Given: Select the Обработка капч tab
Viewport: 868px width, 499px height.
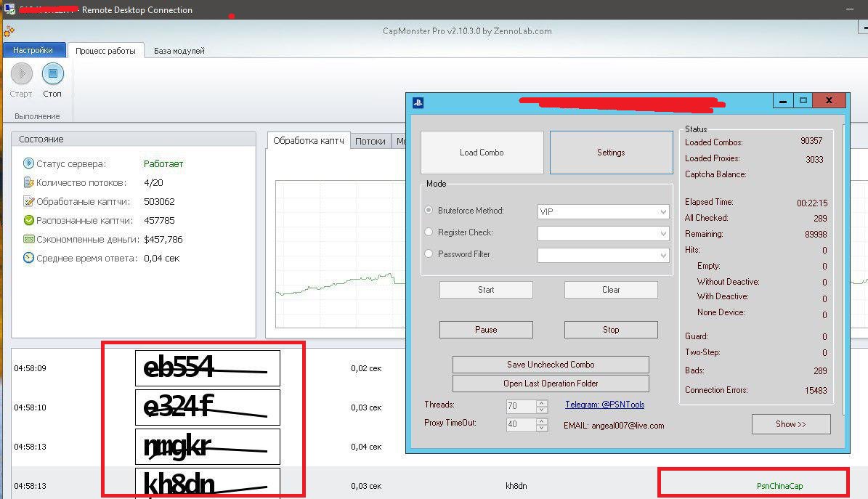Looking at the screenshot, I should tap(308, 141).
